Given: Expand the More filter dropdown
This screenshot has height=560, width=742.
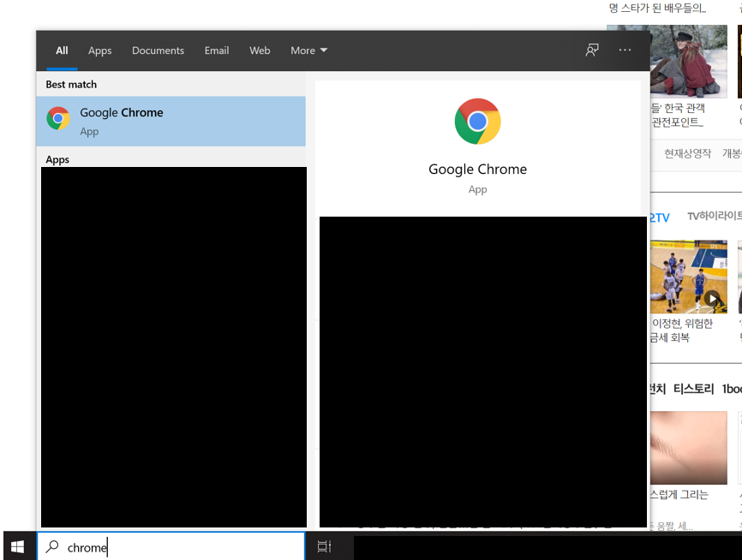Looking at the screenshot, I should tap(308, 51).
